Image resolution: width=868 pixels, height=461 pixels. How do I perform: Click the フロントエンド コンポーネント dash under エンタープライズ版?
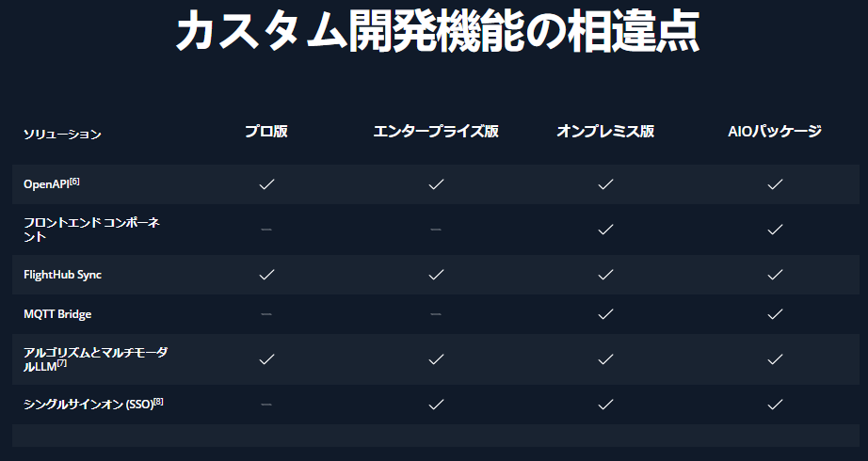pyautogui.click(x=436, y=230)
